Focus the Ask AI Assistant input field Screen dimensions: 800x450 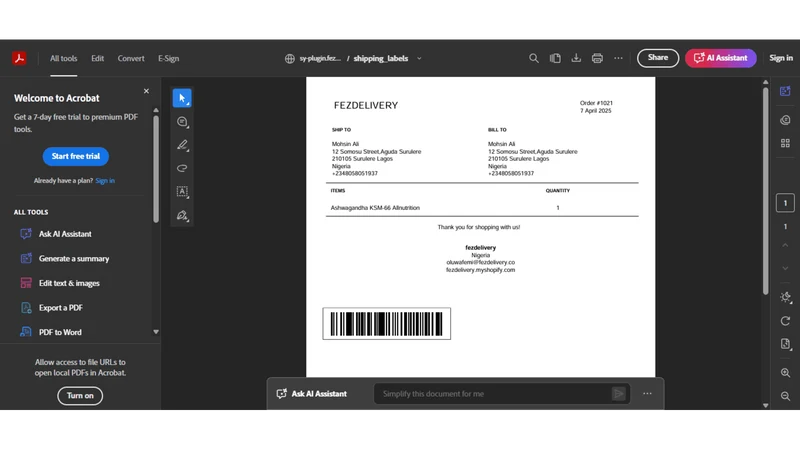492,394
